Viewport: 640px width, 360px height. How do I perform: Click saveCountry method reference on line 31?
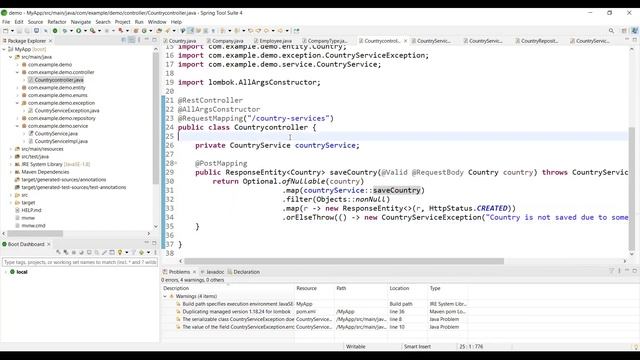pos(396,190)
